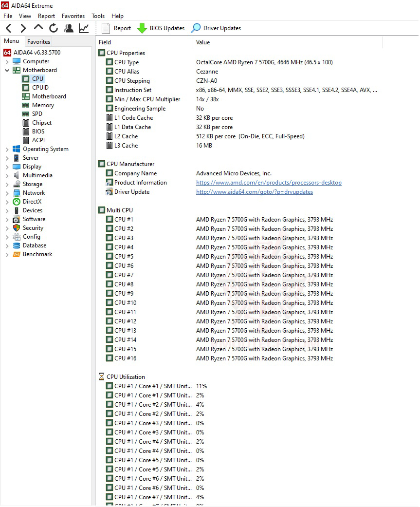Click the ACPI chip icon in tree

click(x=26, y=140)
